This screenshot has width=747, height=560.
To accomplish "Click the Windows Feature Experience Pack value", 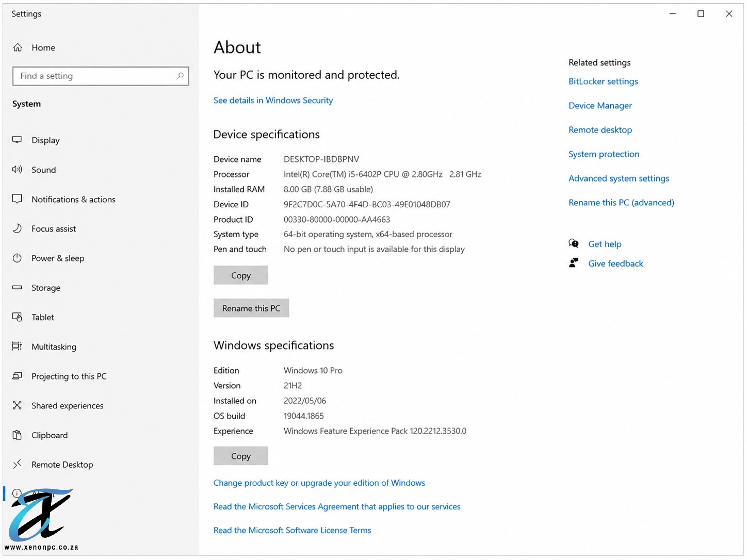I will click(375, 431).
